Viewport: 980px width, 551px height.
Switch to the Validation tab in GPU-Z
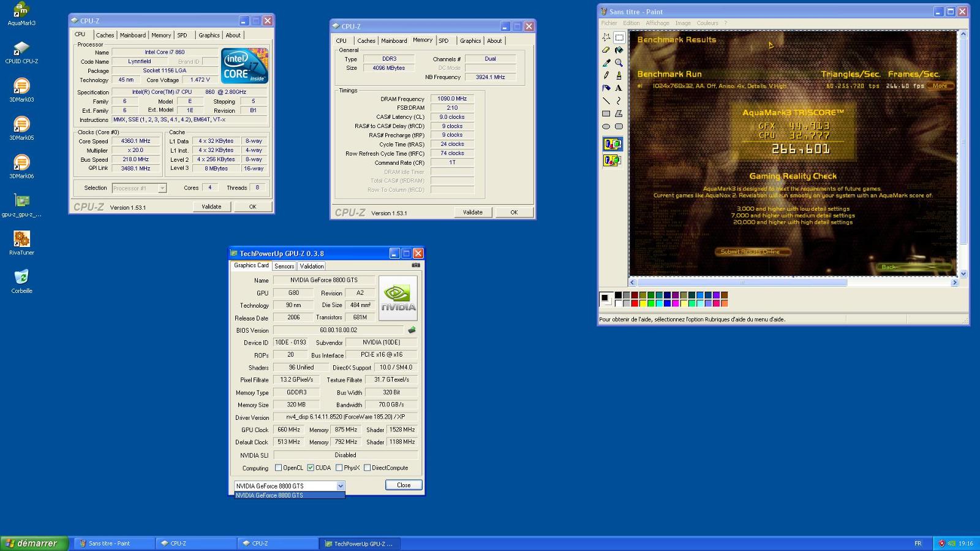312,266
